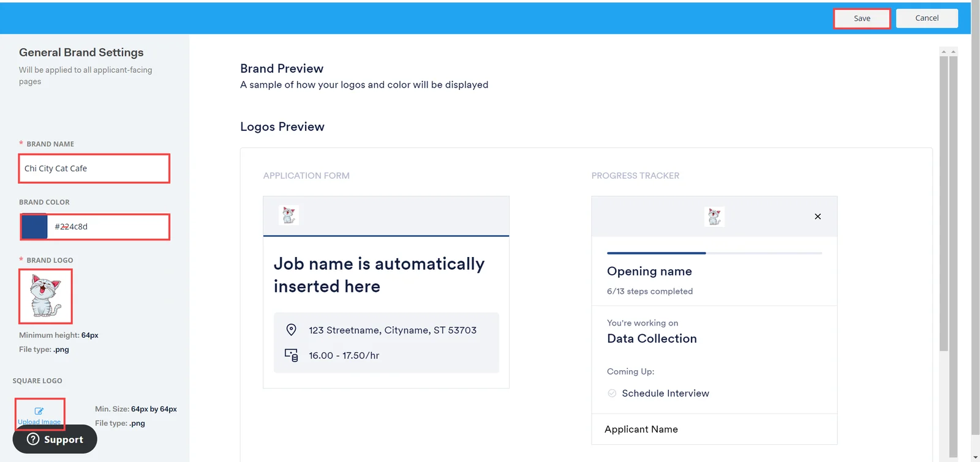The height and width of the screenshot is (462, 980).
Task: Click the 'Applicant Name' row
Action: coord(714,430)
